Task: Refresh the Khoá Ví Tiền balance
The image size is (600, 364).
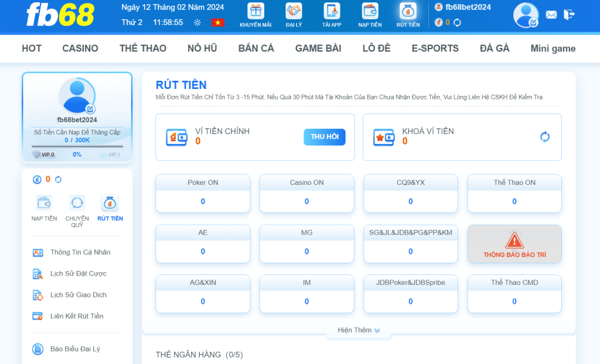Action: pos(544,137)
